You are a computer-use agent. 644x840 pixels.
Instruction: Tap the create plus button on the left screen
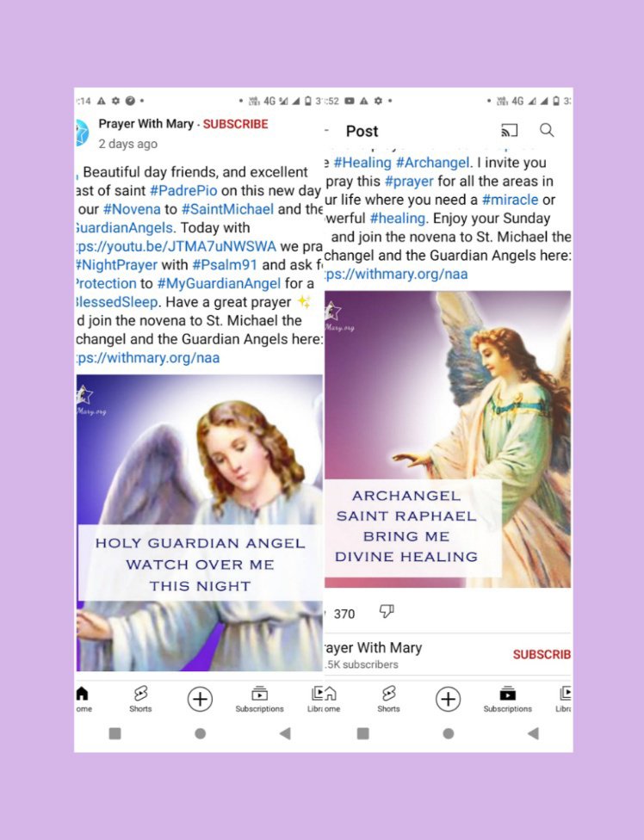click(200, 699)
